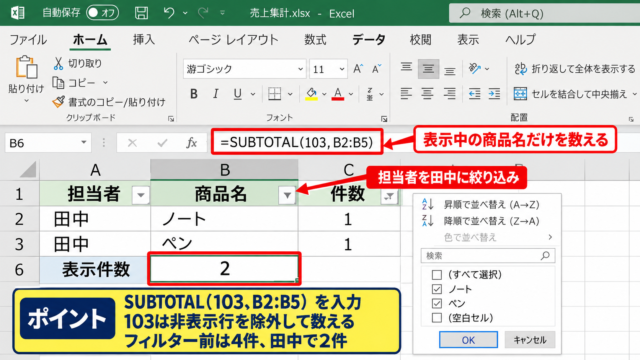
Task: Toggle the AutoSave (自動保存) switch
Action: pos(102,13)
